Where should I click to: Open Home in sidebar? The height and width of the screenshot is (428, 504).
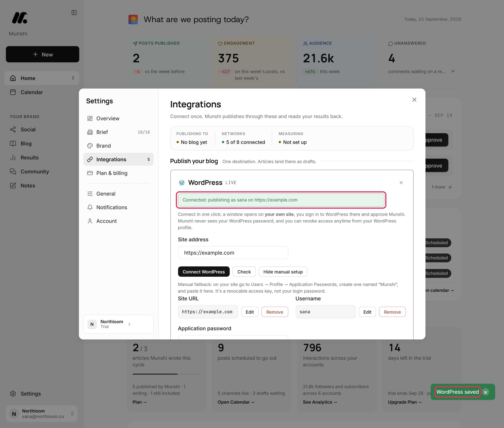pos(42,78)
